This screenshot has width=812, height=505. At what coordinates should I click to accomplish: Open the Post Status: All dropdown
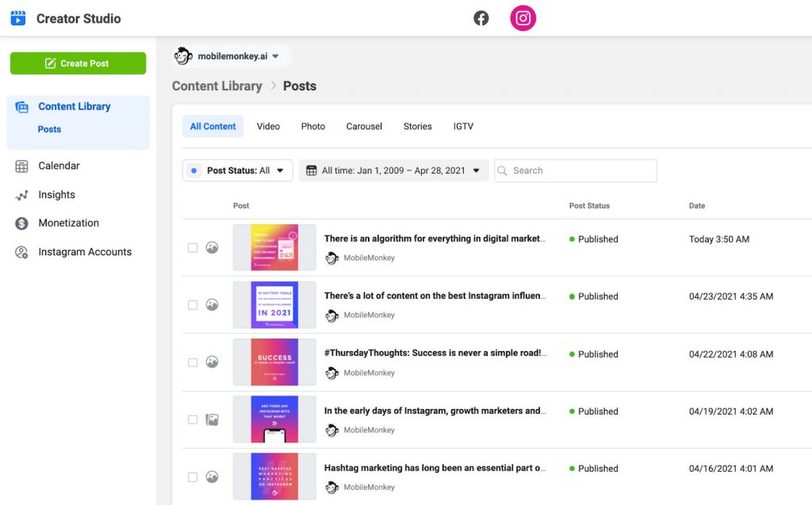point(237,170)
